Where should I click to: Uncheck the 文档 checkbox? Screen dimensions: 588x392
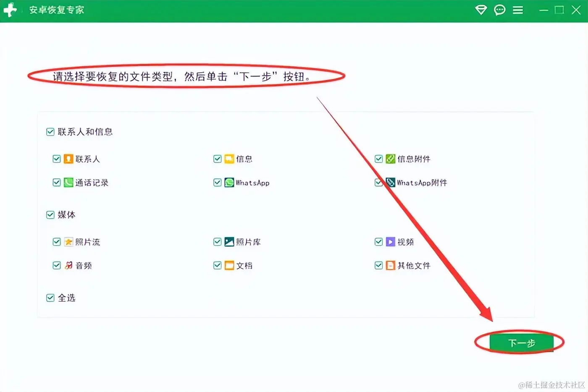(x=218, y=265)
